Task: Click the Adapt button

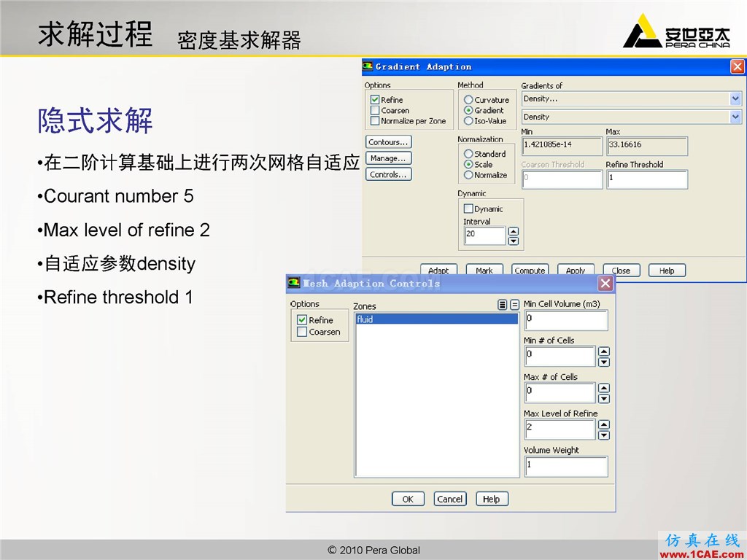Action: 438,270
